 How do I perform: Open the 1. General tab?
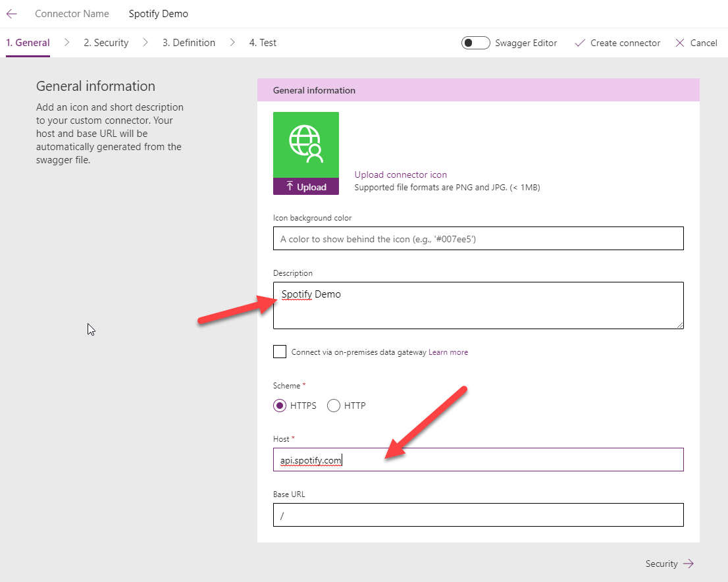(28, 43)
